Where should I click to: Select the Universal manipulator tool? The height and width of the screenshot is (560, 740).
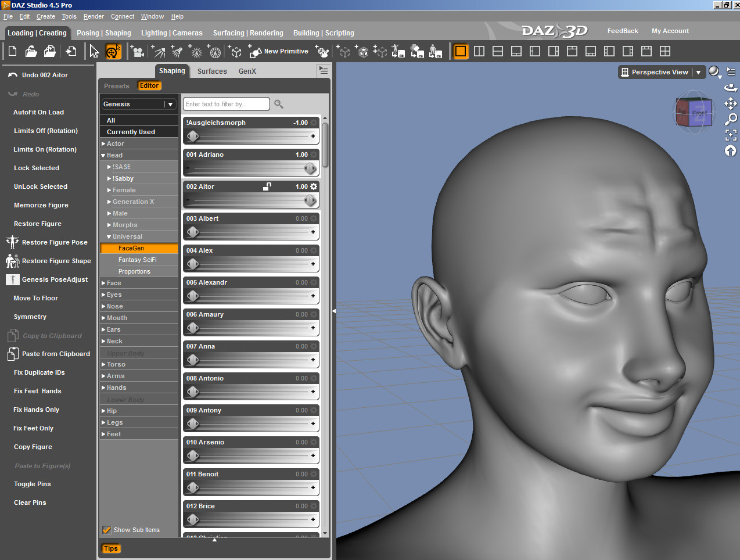pos(113,52)
